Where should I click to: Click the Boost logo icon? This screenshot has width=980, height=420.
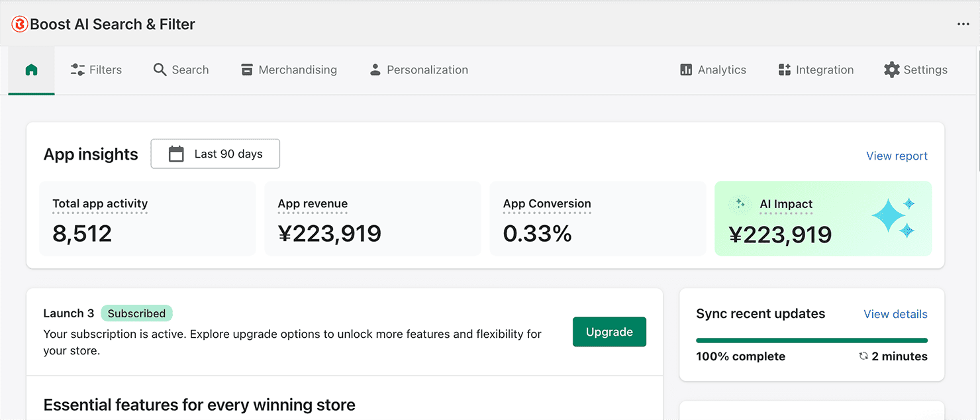(20, 25)
